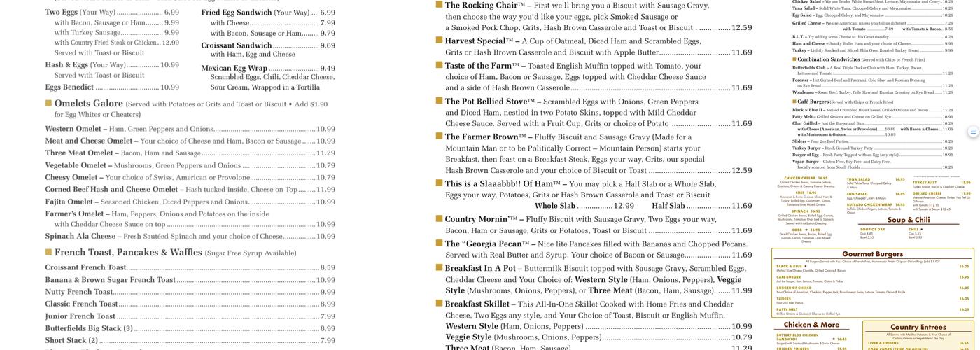Click the 'Chicken & More' heading
Screen dimensions: 980x350
[811, 325]
